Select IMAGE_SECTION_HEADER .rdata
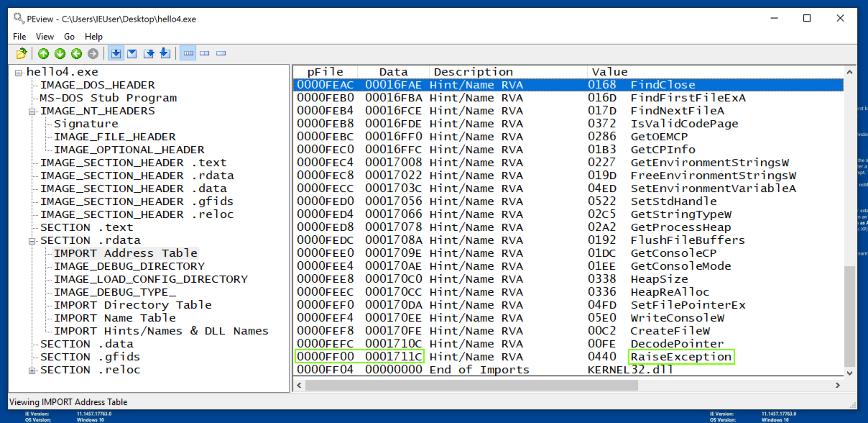Screen dimensions: 868x423 [x=137, y=176]
